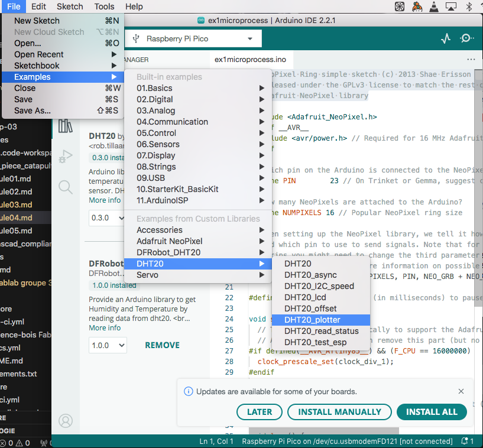Click the snowflake-style menu bar icon
483x448 pixels.
click(x=400, y=7)
